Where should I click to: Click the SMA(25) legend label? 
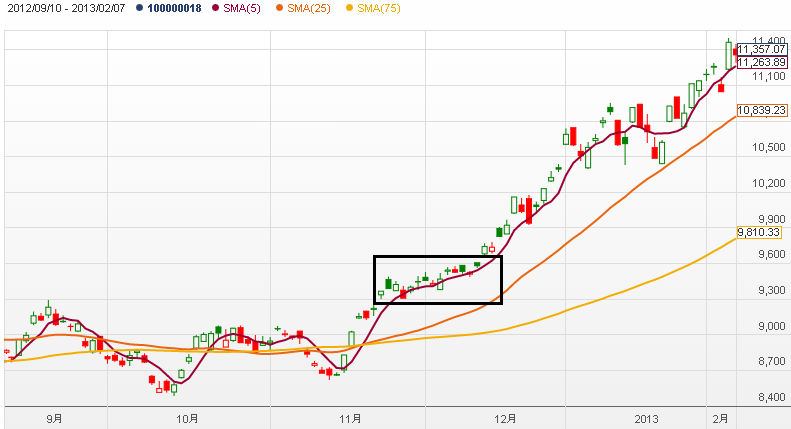[x=309, y=8]
